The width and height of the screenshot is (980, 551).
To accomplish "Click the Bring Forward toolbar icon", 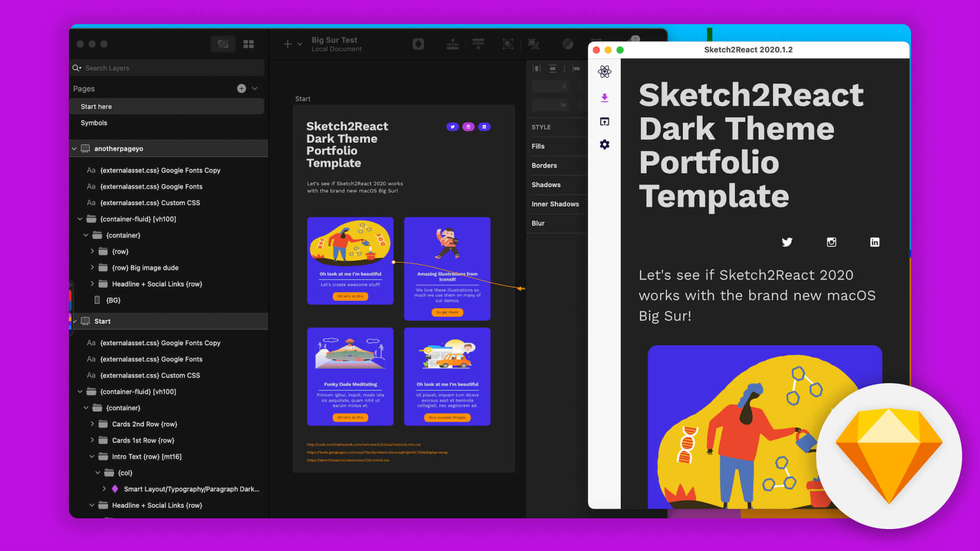I will coord(453,44).
